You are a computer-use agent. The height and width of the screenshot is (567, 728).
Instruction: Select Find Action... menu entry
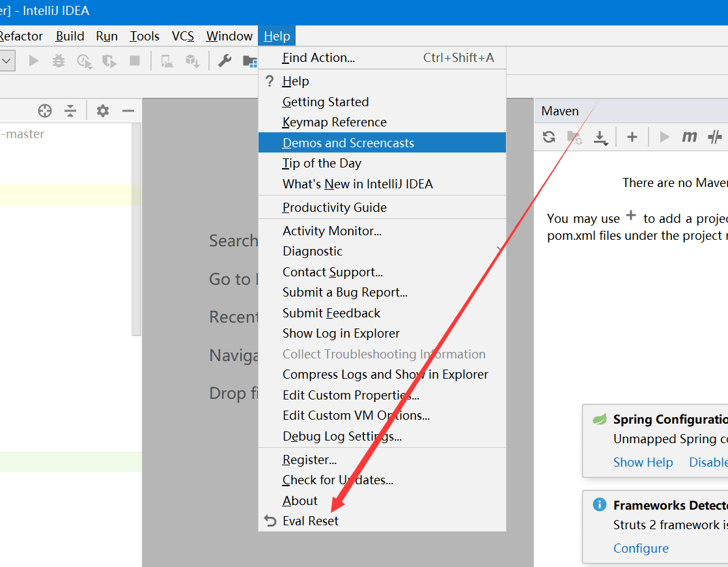click(382, 57)
